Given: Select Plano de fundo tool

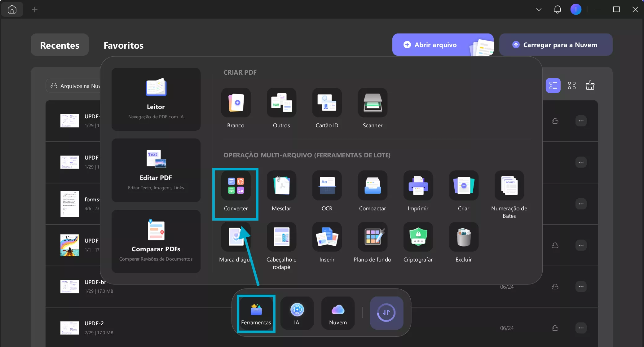Looking at the screenshot, I should pyautogui.click(x=372, y=237).
